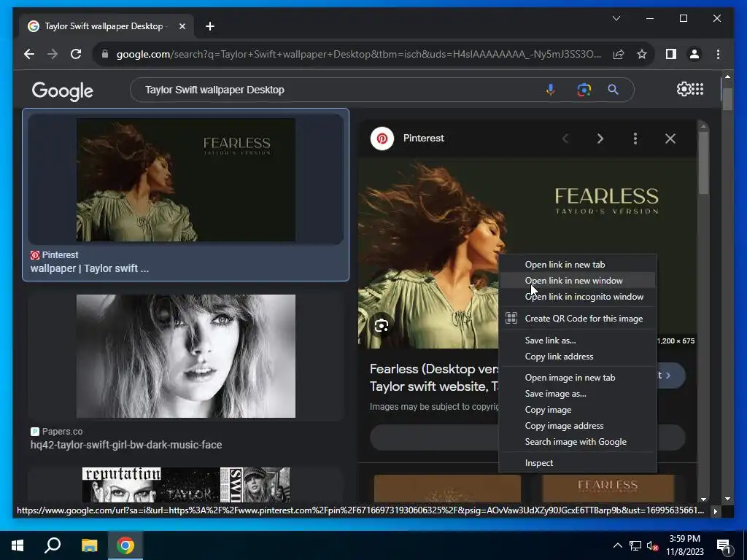The image size is (747, 560).
Task: Reload the page with the refresh icon
Action: pos(76,54)
